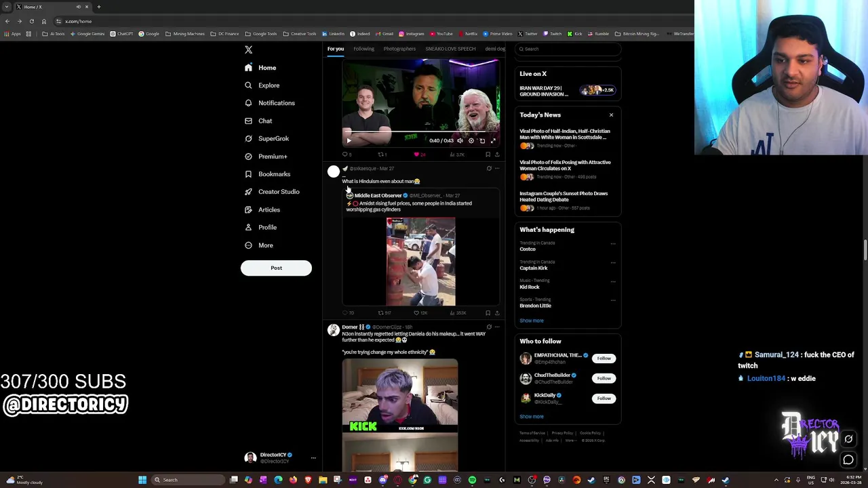Click the video progress bar
Image resolution: width=868 pixels, height=488 pixels.
pyautogui.click(x=420, y=132)
